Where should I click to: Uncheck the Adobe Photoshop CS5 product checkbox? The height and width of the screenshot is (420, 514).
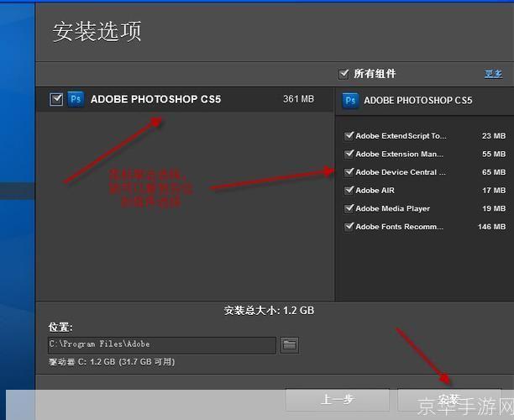tap(56, 99)
